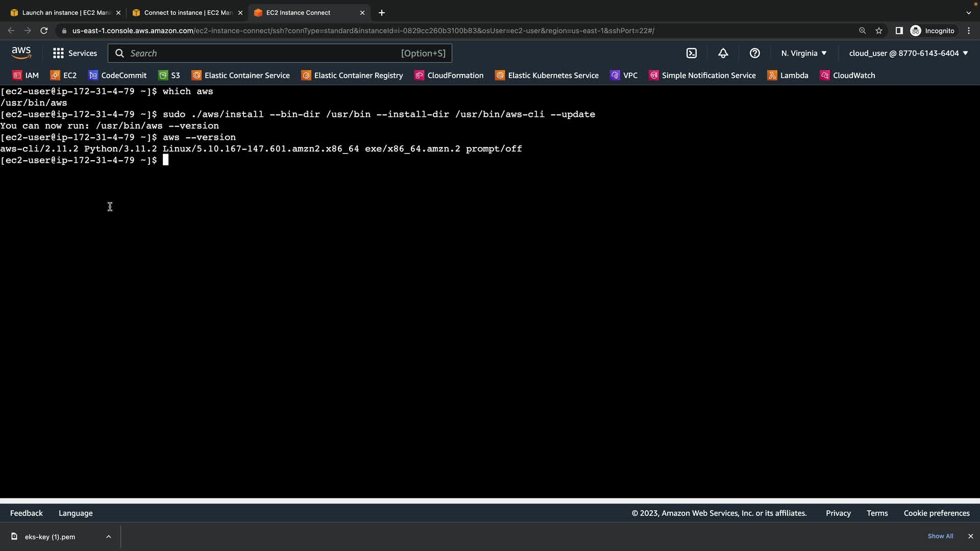
Task: Click the Feedback link in footer
Action: (27, 513)
